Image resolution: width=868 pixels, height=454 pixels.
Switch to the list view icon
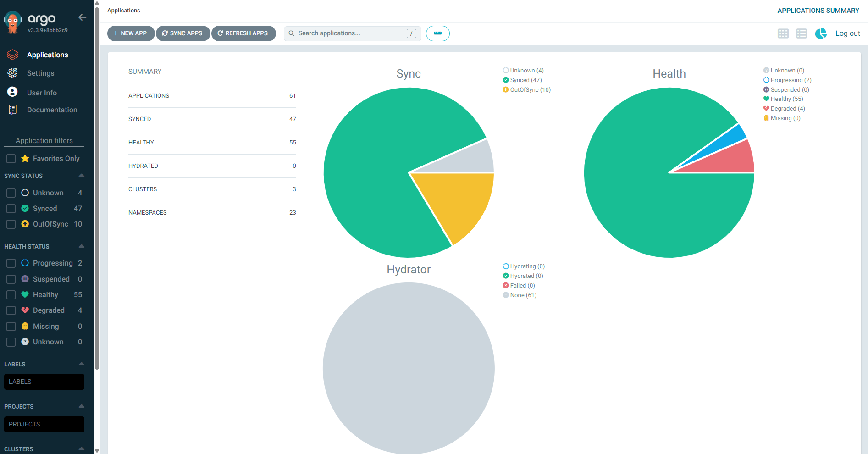coord(802,33)
